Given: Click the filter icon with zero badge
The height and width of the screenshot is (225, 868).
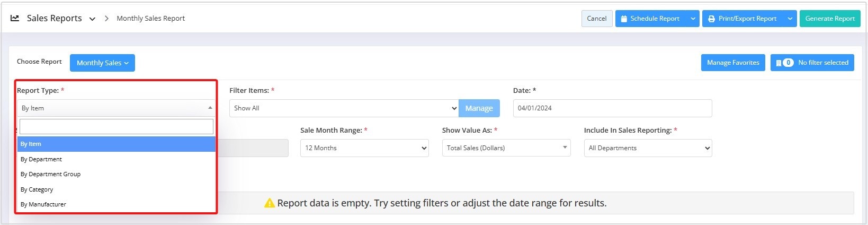Looking at the screenshot, I should click(784, 63).
